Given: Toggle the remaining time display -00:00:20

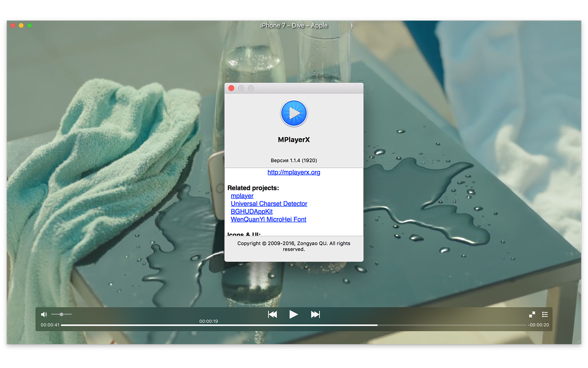Looking at the screenshot, I should pos(538,325).
